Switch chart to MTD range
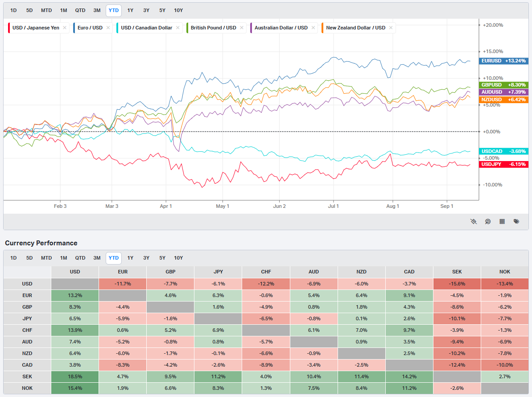 (x=46, y=11)
